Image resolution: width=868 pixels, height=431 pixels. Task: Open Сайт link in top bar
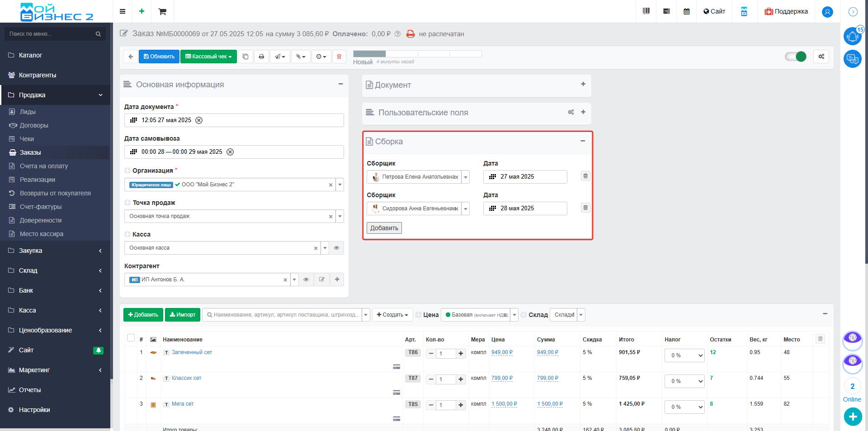point(714,11)
